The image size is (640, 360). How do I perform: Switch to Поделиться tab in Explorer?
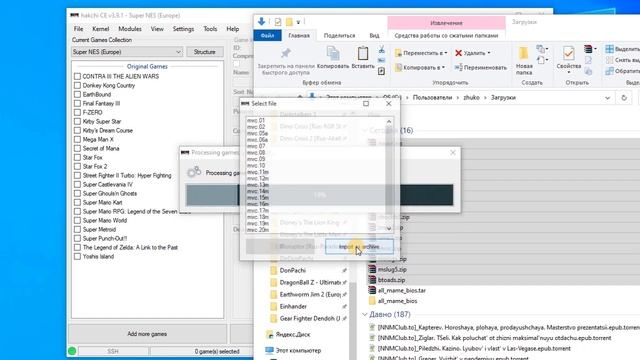(x=339, y=36)
